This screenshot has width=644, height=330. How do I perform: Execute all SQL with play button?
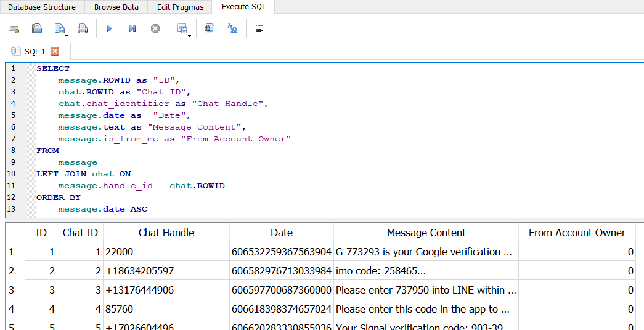(x=109, y=29)
